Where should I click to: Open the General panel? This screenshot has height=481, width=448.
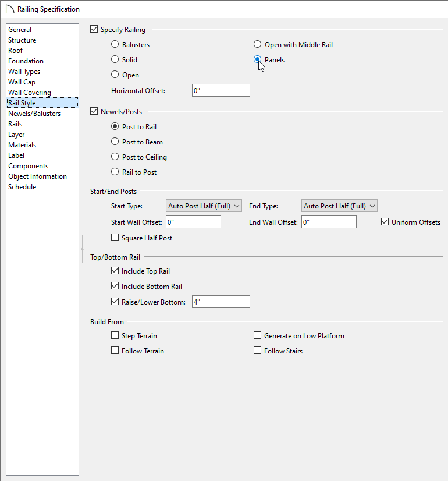(x=20, y=30)
